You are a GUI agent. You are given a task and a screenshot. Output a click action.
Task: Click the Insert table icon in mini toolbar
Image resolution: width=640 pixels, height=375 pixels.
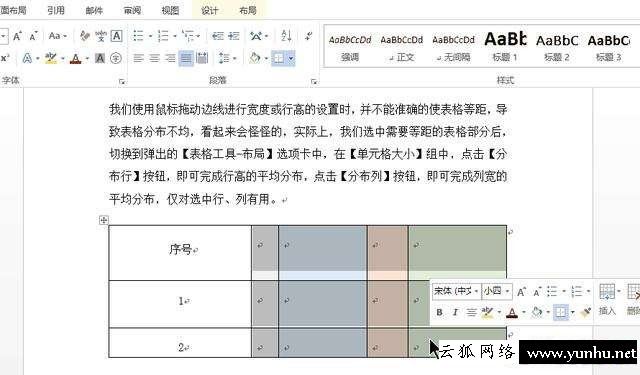point(607,300)
